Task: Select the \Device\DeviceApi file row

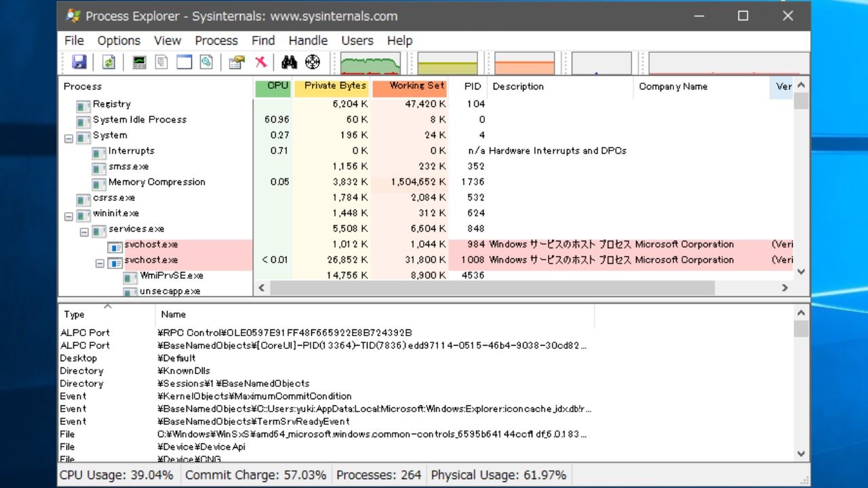Action: (x=426, y=447)
